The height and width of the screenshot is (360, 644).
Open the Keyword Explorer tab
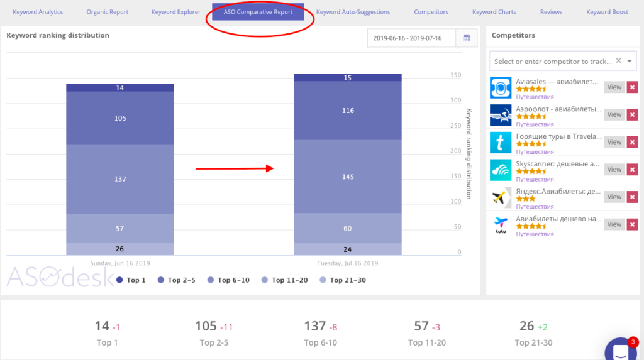(176, 12)
